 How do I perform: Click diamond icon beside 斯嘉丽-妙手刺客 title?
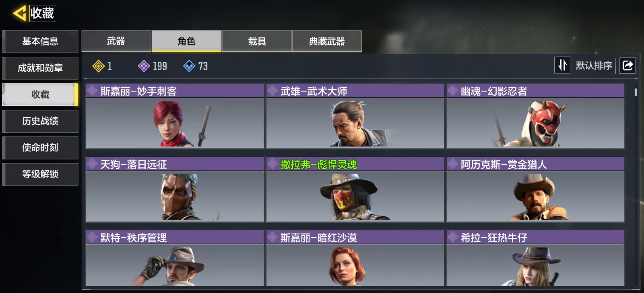point(92,91)
